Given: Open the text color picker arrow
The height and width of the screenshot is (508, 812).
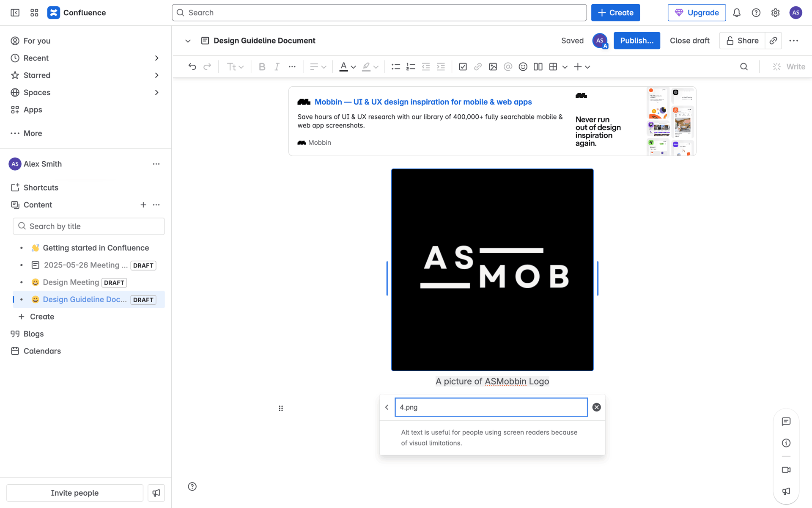Looking at the screenshot, I should coord(353,67).
